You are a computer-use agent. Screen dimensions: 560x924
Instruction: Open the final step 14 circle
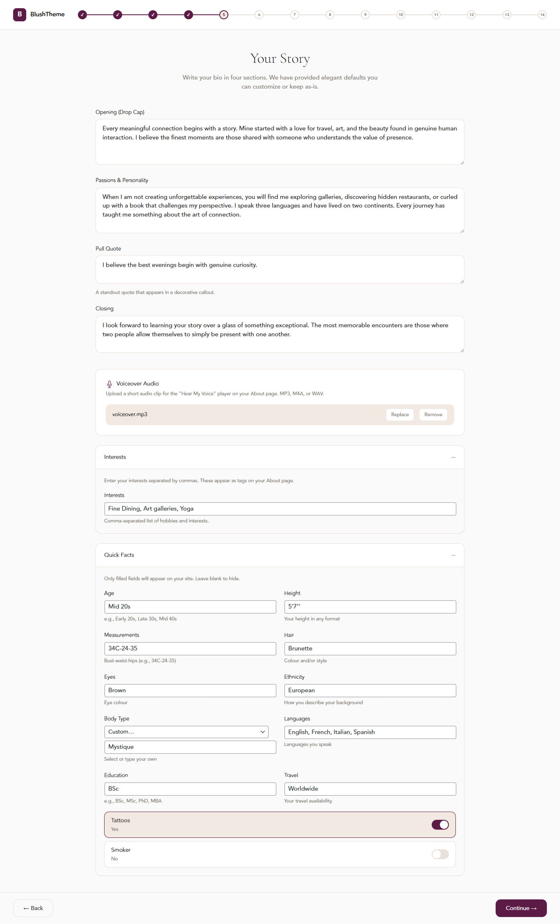(542, 14)
